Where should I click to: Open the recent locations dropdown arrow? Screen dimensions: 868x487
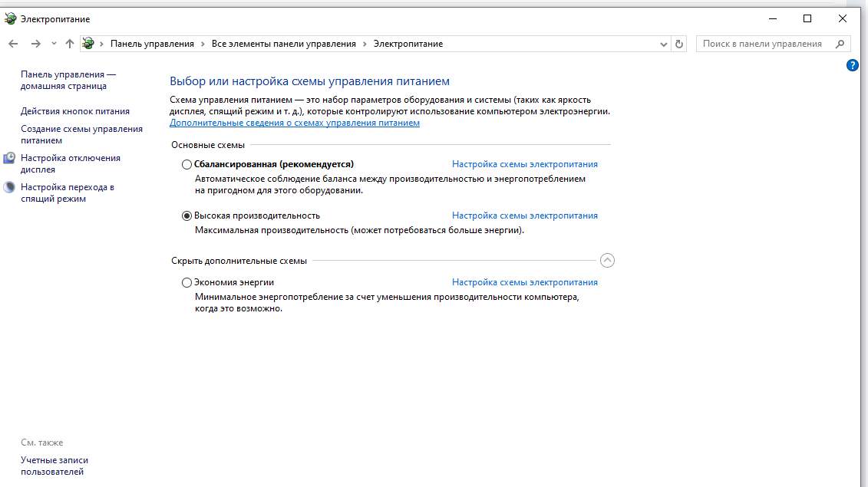tap(54, 44)
